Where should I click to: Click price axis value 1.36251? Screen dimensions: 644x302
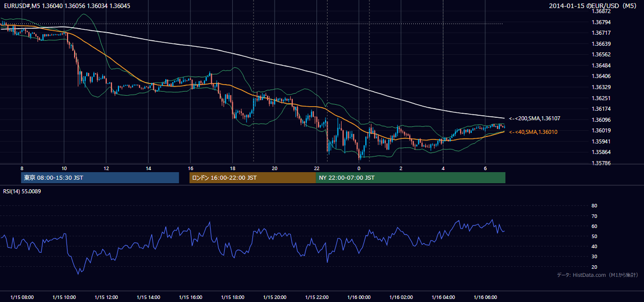[602, 98]
